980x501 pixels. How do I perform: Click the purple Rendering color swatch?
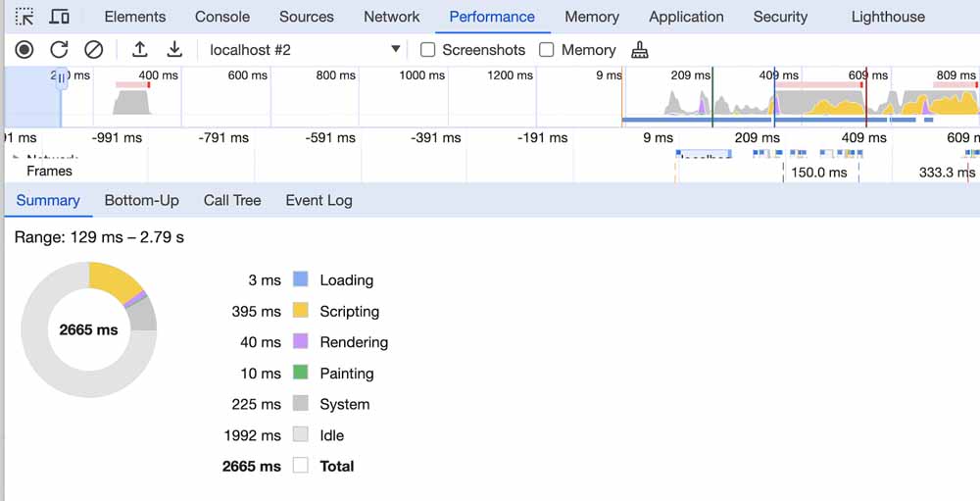tap(301, 341)
